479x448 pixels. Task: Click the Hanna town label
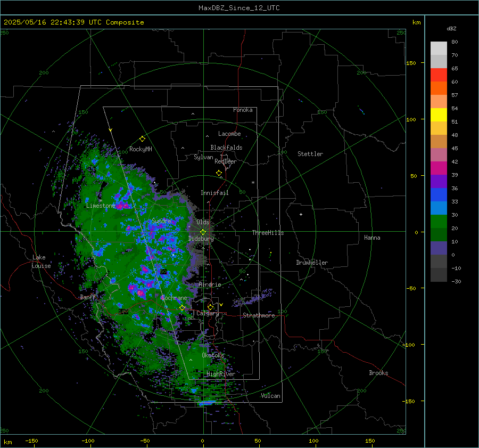[372, 238]
